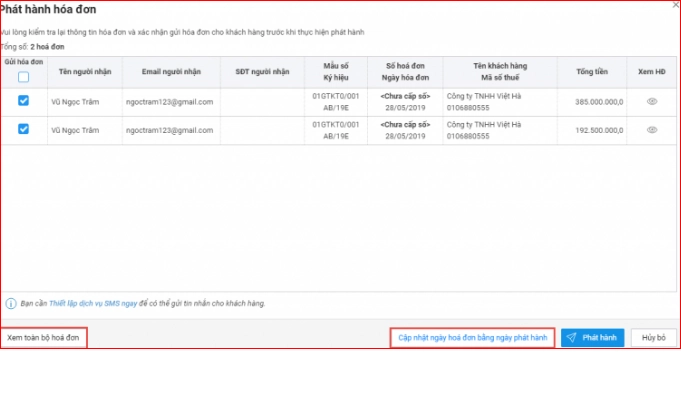Image resolution: width=681 pixels, height=400 pixels.
Task: Preview the first invoice with the eye icon
Action: coord(651,102)
